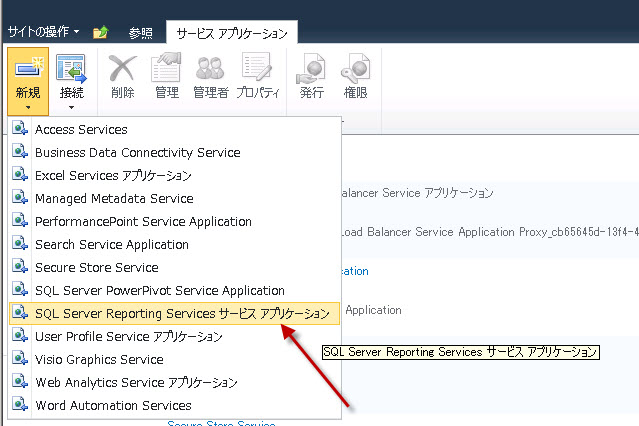Click icon beside Excel Services アプリケーション
The width and height of the screenshot is (639, 426).
(20, 174)
